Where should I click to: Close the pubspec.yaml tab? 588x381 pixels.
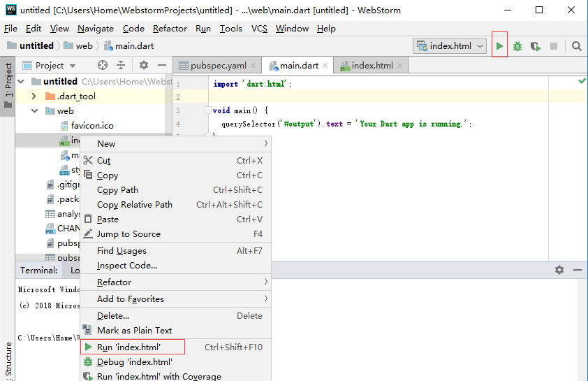(x=253, y=66)
